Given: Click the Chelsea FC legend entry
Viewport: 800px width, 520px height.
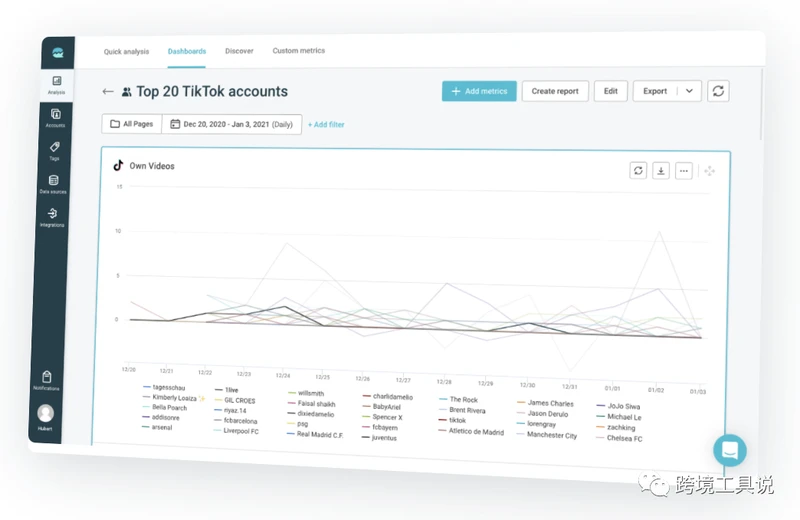Looking at the screenshot, I should [x=619, y=438].
